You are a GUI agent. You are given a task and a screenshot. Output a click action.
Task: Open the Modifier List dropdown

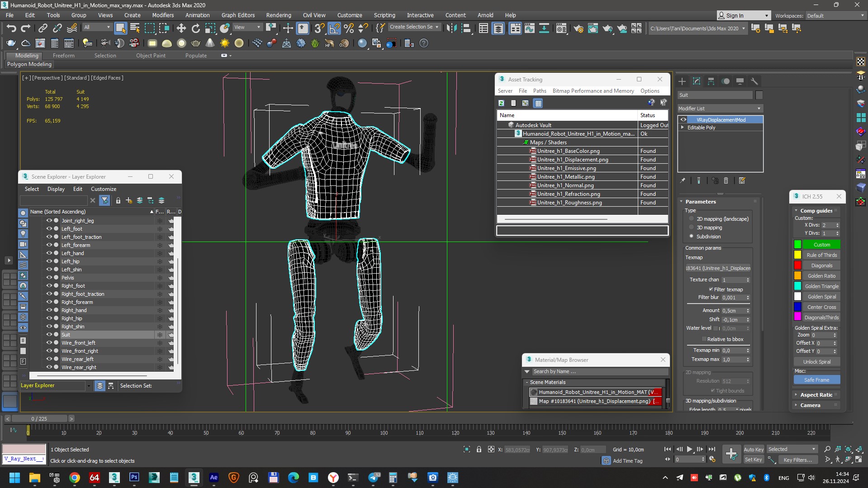pos(720,109)
